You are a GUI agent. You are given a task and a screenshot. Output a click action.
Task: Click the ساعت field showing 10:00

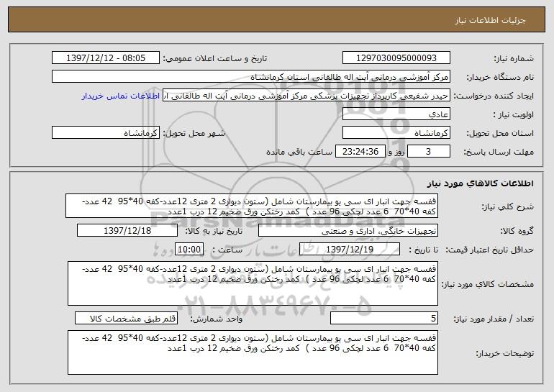coord(189,250)
